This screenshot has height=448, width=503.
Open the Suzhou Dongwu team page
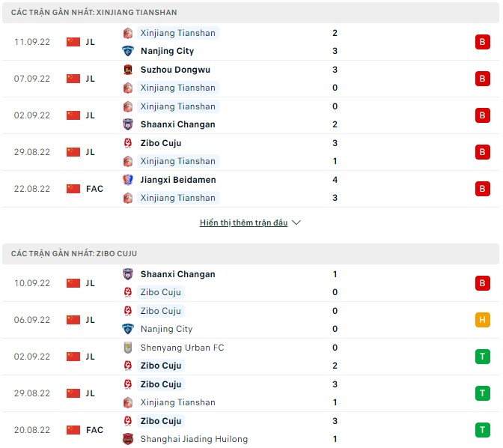(175, 70)
